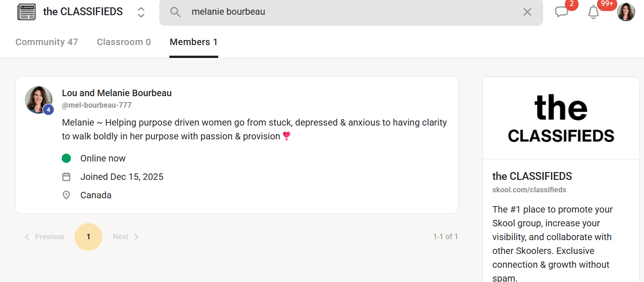Open the user profile avatar menu
This screenshot has width=644, height=282.
pyautogui.click(x=626, y=12)
